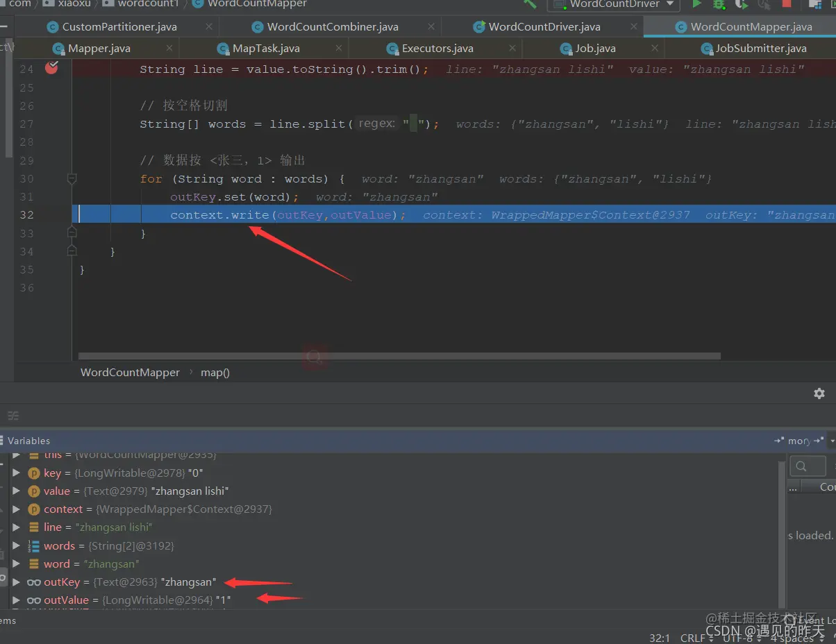Expand the context variable node
This screenshot has height=644, width=836.
[16, 509]
